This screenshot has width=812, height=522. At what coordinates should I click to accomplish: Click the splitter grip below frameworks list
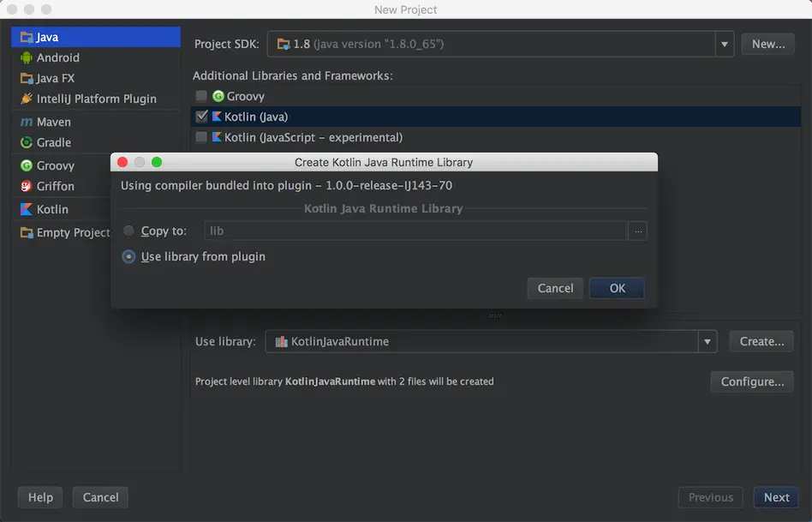(x=494, y=315)
